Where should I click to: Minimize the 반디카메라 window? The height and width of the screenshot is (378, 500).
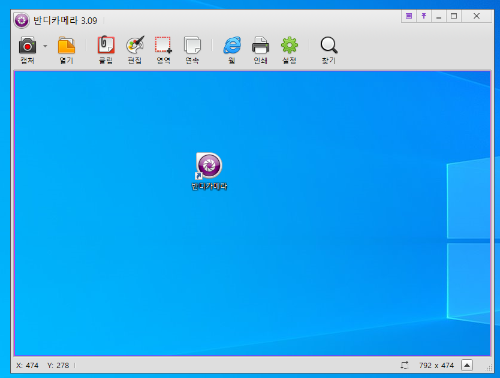point(439,16)
